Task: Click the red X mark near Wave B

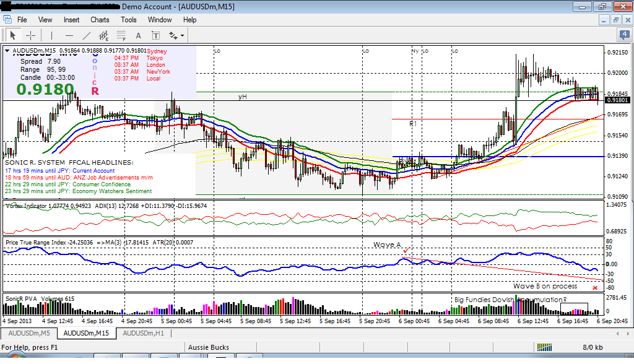Action: point(595,288)
